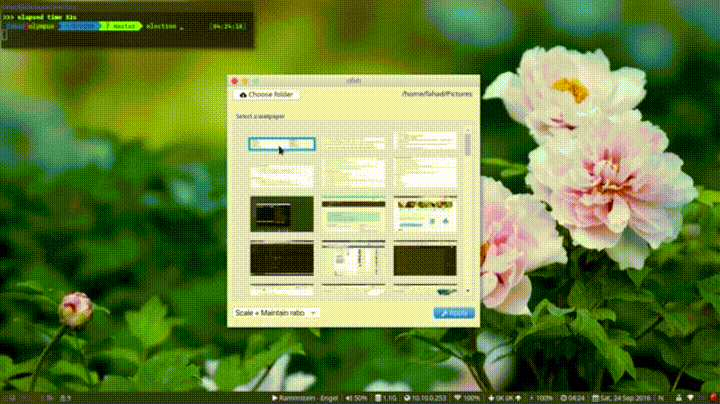Screen dimensions: 720x404
Task: Click the download arrow network speed icon
Action: 491,398
